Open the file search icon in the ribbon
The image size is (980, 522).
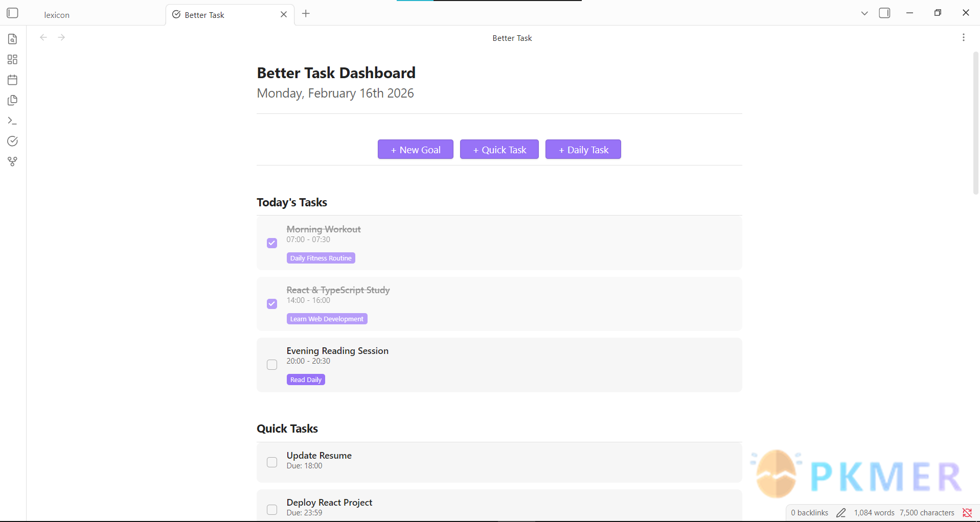tap(13, 39)
